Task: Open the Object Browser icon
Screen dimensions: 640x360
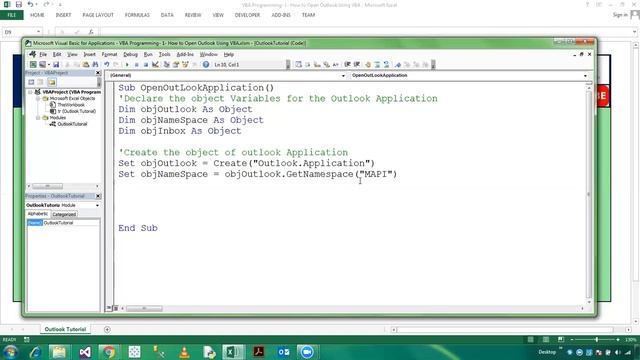Action: [x=185, y=64]
